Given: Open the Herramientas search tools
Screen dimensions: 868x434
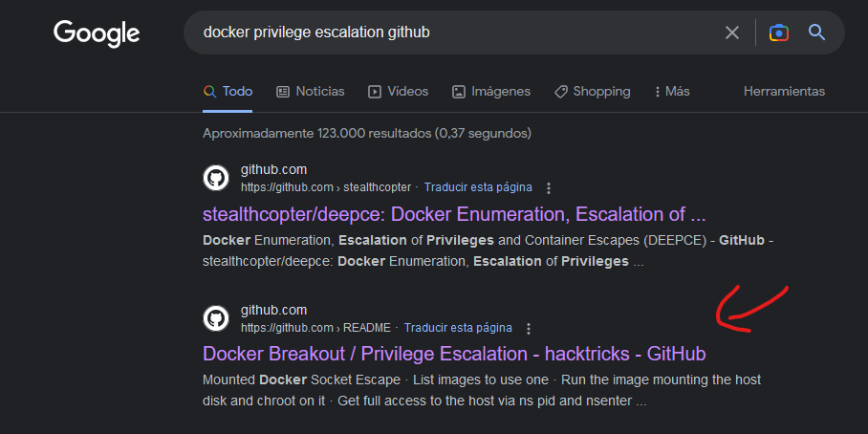Looking at the screenshot, I should [784, 92].
